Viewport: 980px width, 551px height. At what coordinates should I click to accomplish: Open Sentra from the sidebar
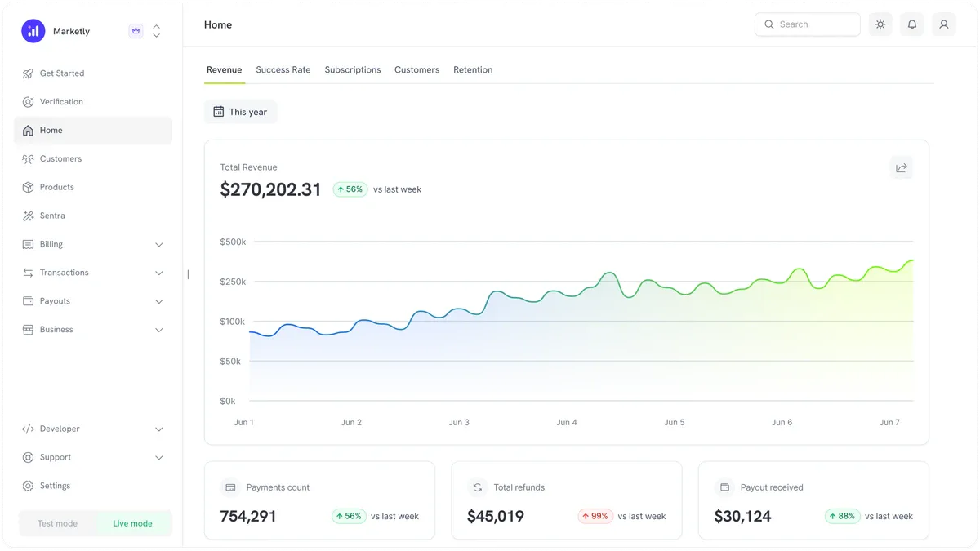pyautogui.click(x=93, y=216)
